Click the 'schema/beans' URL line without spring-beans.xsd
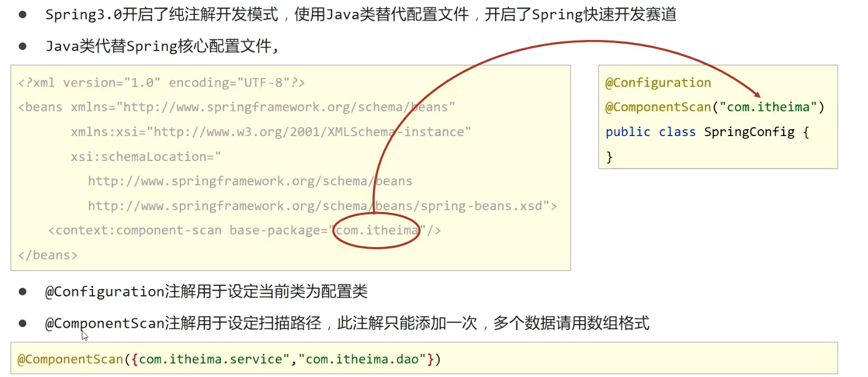Image resolution: width=868 pixels, height=377 pixels. pos(250,181)
